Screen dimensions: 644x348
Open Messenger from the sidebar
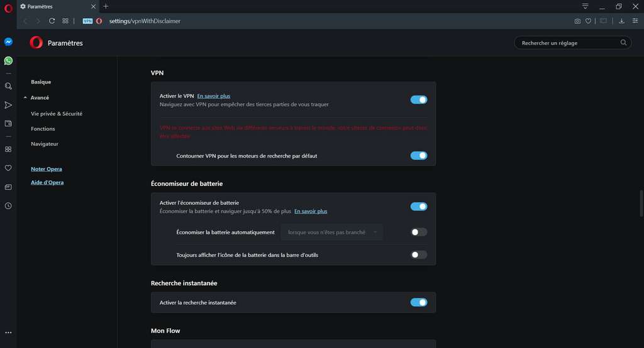[x=8, y=42]
